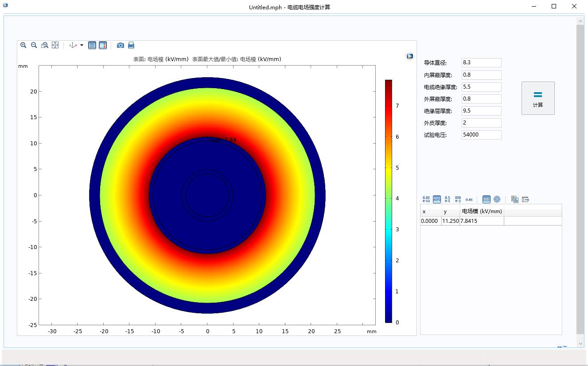
Task: Copy the table and headers to clipboard
Action: click(x=514, y=199)
